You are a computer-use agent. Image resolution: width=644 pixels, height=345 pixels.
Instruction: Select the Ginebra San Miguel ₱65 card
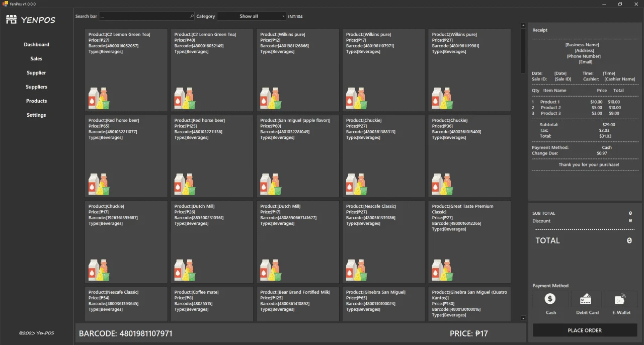pos(384,304)
